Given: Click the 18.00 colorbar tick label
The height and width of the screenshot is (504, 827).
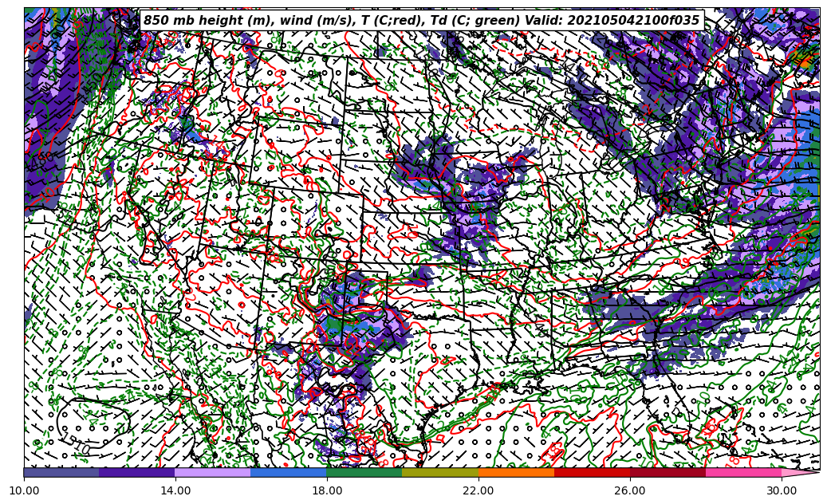Looking at the screenshot, I should point(327,490).
